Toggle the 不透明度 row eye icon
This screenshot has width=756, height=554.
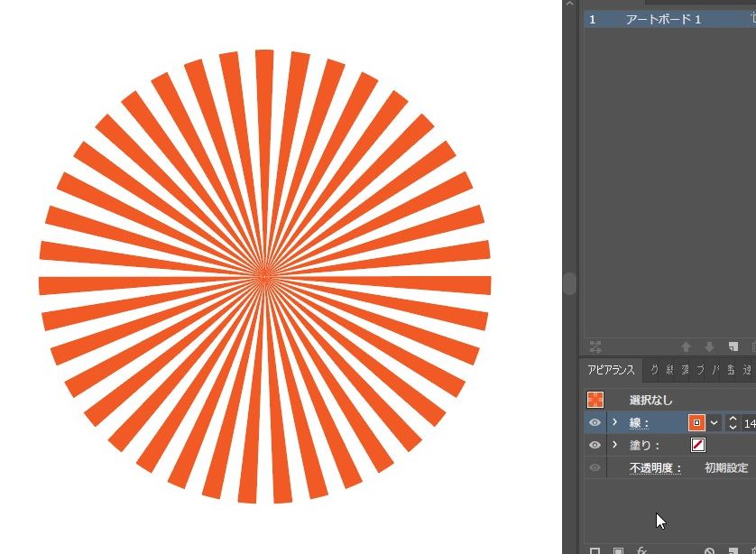(x=595, y=467)
